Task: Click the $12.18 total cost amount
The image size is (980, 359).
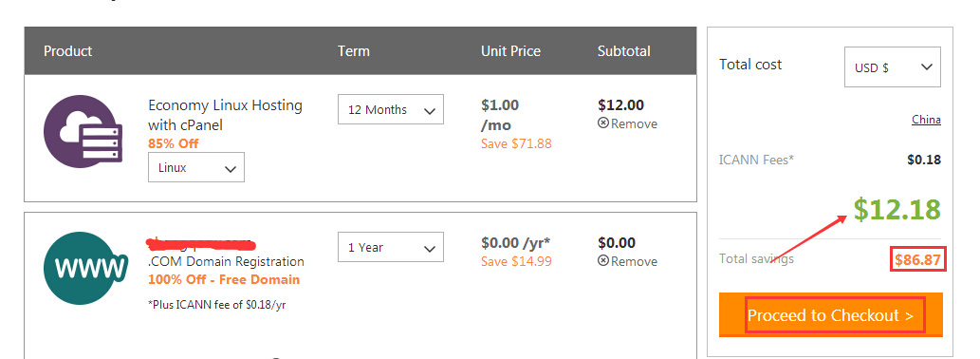Action: click(x=897, y=210)
